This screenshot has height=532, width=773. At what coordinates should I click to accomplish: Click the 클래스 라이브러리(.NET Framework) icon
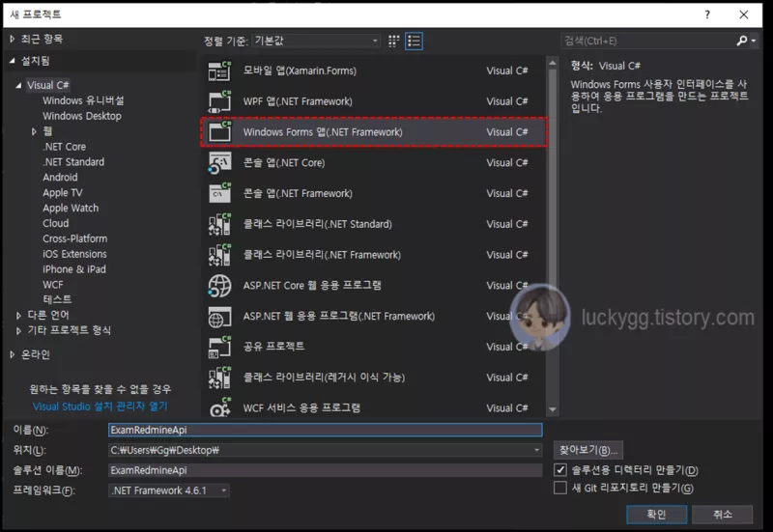tap(219, 255)
